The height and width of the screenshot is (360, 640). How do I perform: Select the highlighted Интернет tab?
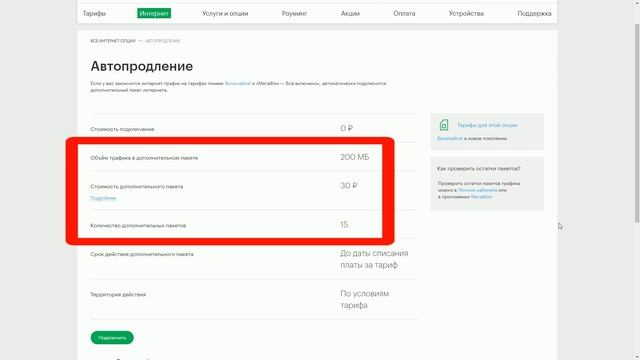[x=154, y=13]
